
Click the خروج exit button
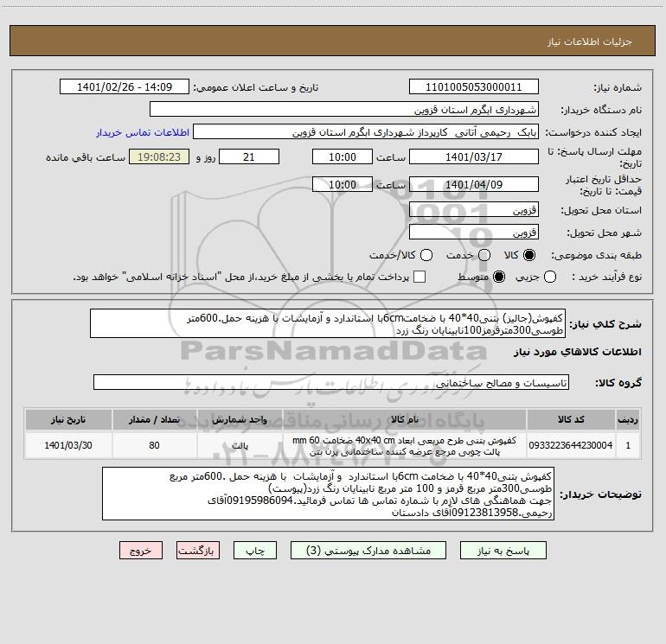point(141,551)
